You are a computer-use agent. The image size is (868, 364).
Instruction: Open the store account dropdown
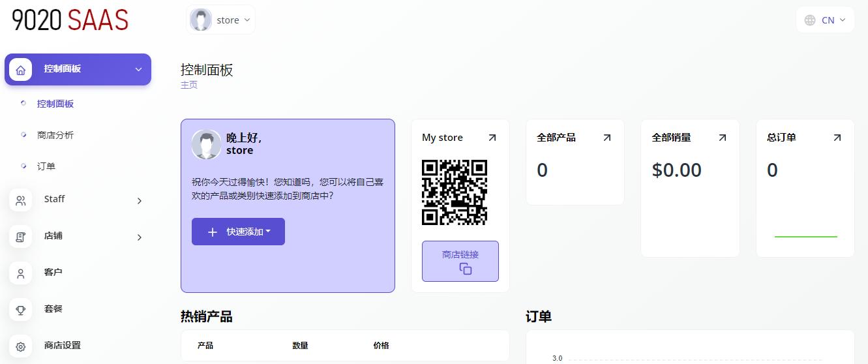[220, 20]
